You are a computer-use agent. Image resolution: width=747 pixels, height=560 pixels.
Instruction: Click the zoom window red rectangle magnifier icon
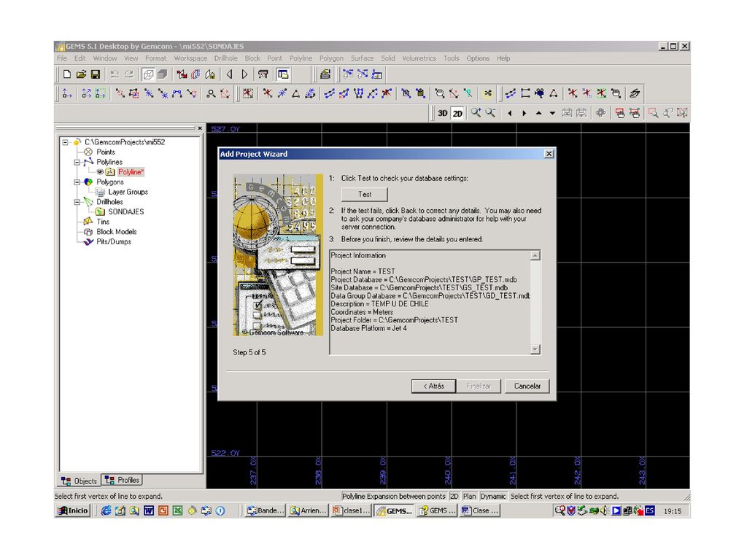[x=653, y=113]
